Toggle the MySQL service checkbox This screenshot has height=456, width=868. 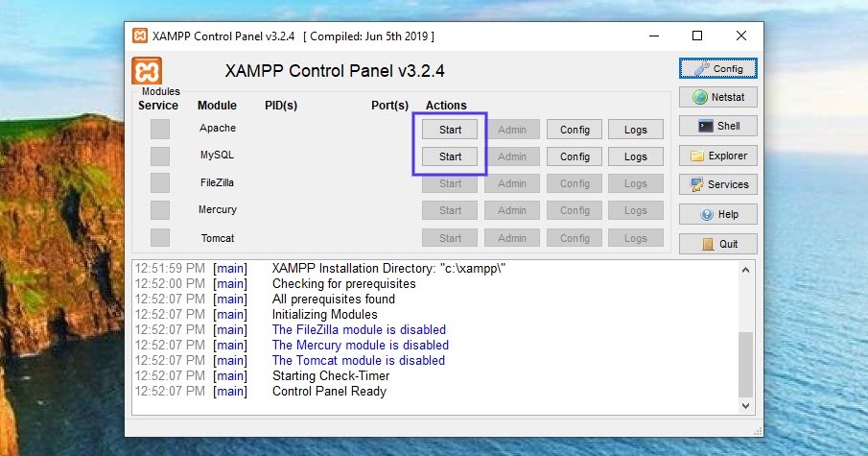click(159, 156)
